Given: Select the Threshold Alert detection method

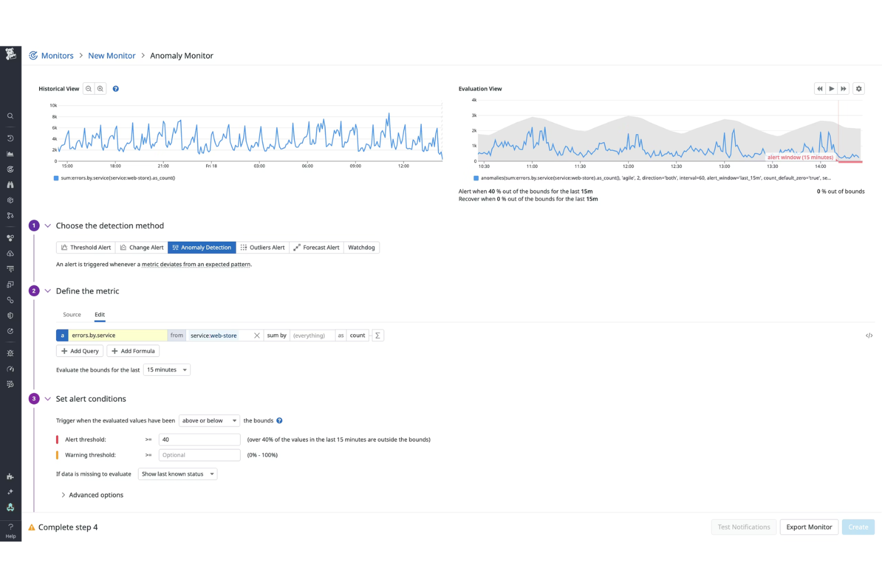Looking at the screenshot, I should click(x=85, y=247).
